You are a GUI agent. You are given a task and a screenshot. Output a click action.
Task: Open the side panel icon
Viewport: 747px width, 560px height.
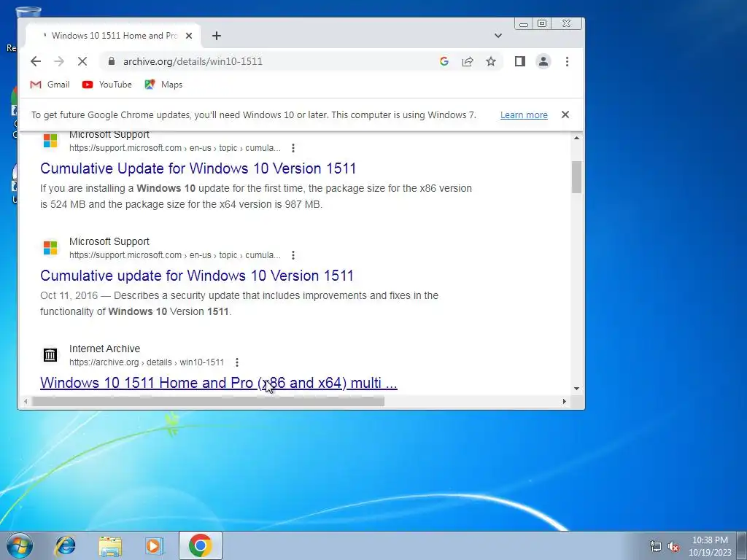519,61
